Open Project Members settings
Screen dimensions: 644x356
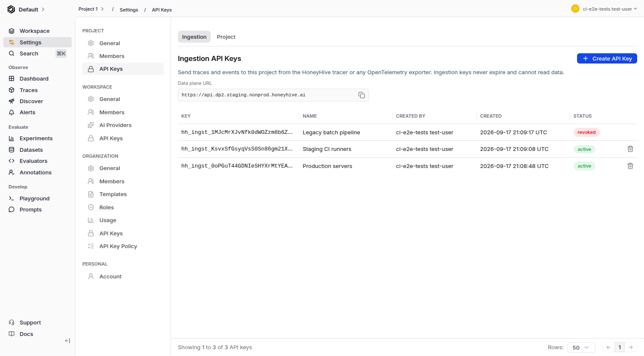pos(123,56)
